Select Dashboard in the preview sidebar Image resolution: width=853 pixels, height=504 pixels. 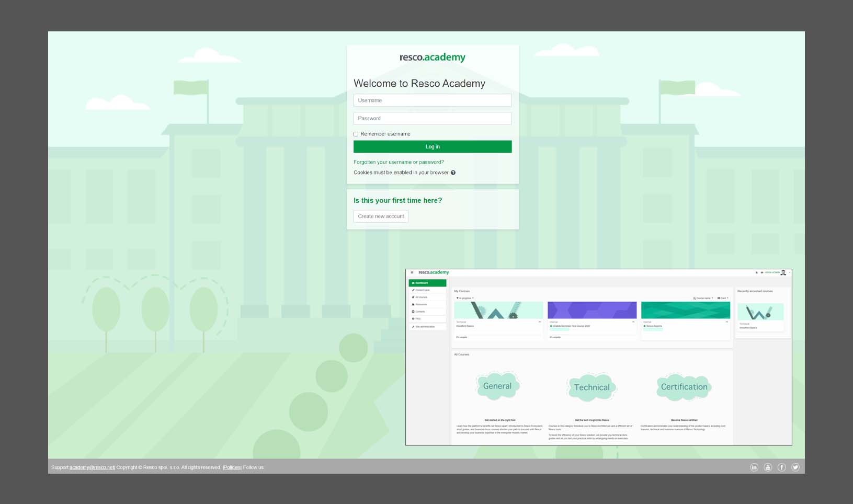click(x=427, y=283)
